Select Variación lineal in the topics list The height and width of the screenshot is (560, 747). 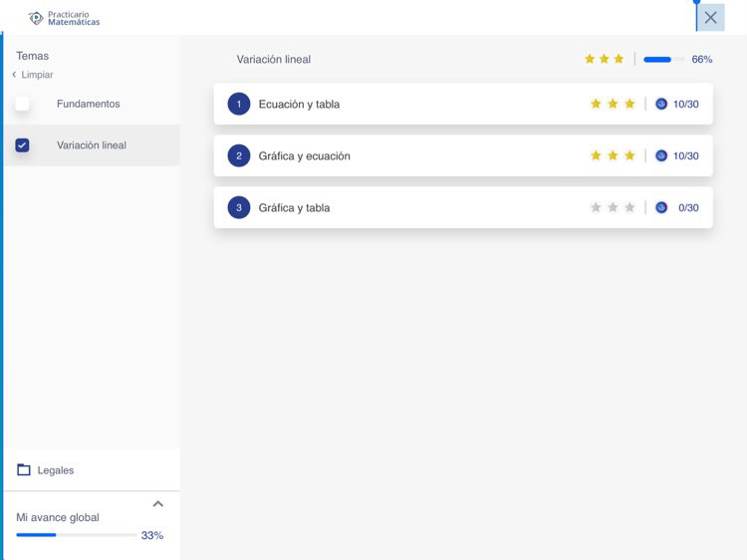[x=92, y=145]
